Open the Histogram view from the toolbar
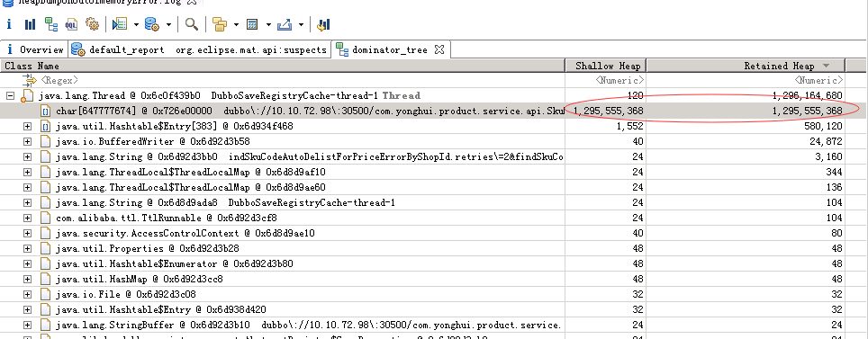 (x=30, y=24)
